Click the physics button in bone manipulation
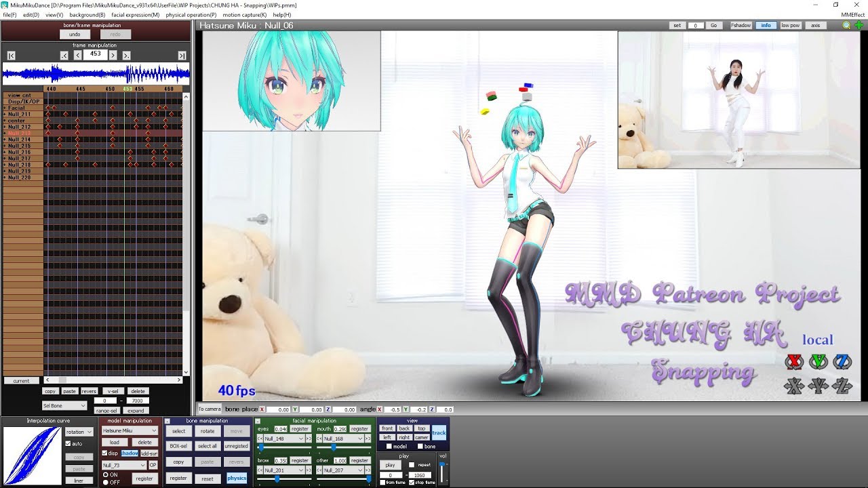The height and width of the screenshot is (488, 868). [237, 478]
